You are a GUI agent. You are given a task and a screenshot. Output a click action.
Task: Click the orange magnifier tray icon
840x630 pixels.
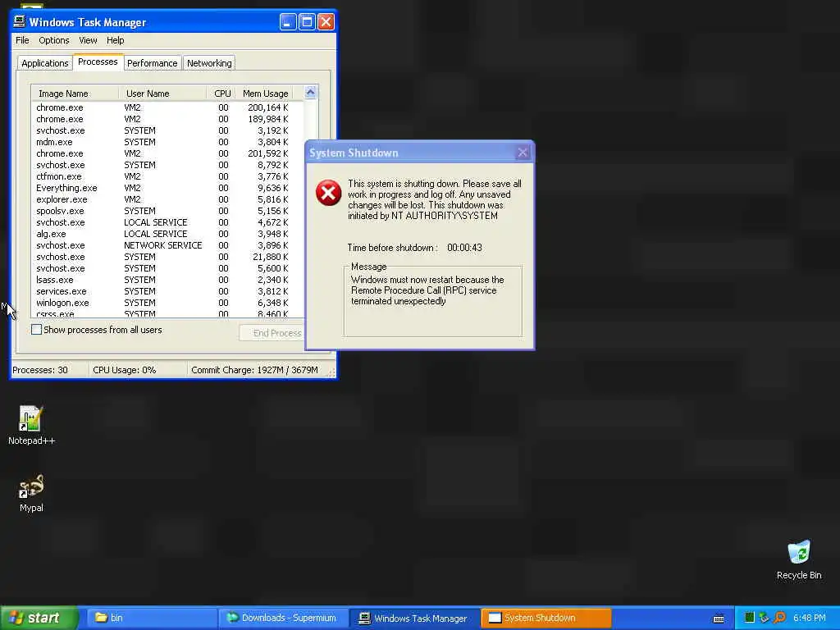pyautogui.click(x=779, y=618)
